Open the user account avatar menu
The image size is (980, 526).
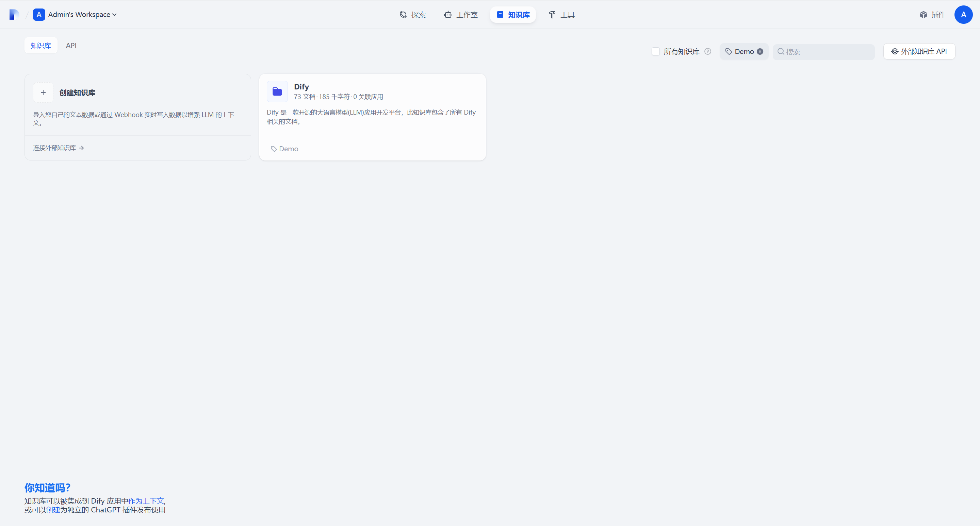pos(963,14)
